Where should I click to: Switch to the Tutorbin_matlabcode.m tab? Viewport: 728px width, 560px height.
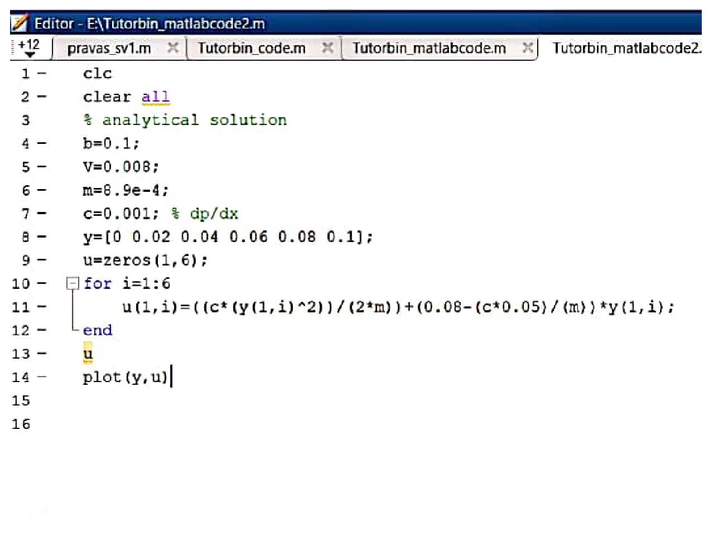click(x=429, y=49)
